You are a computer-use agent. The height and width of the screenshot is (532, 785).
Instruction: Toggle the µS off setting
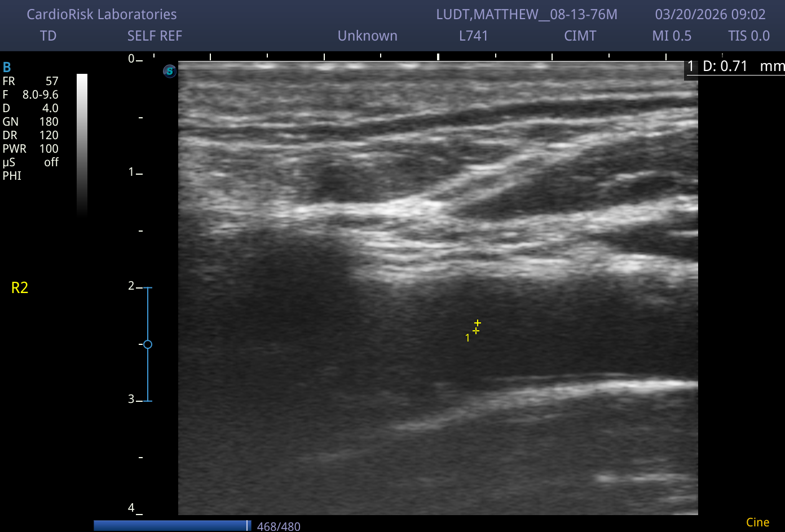pyautogui.click(x=30, y=162)
